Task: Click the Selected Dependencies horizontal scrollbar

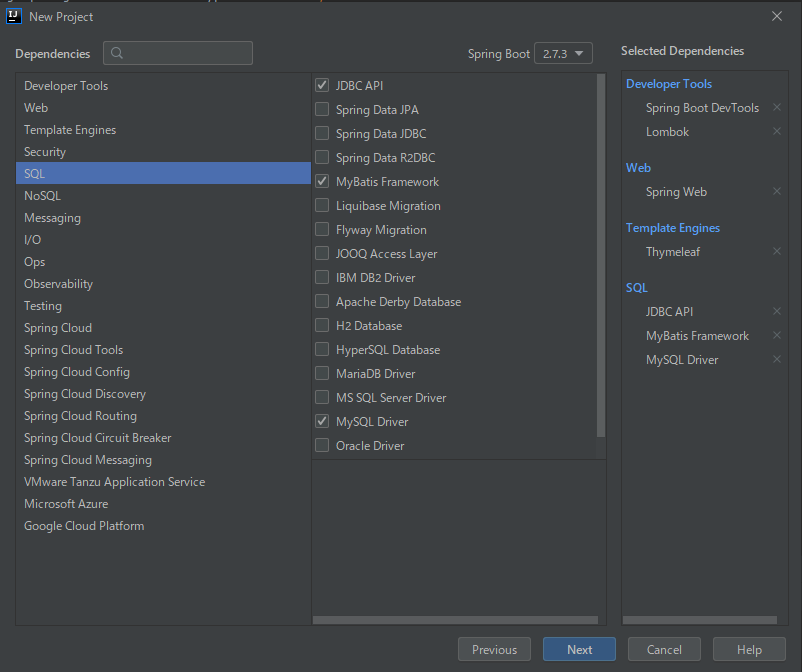Action: click(x=700, y=620)
